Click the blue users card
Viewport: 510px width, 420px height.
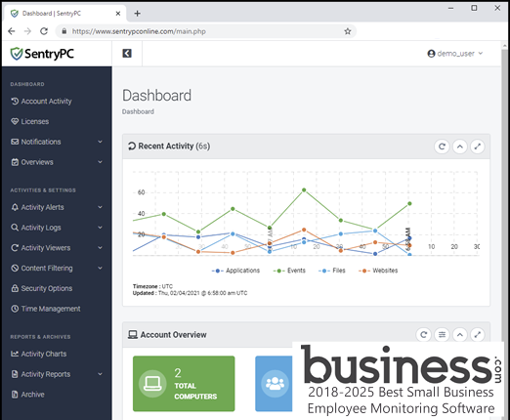274,384
